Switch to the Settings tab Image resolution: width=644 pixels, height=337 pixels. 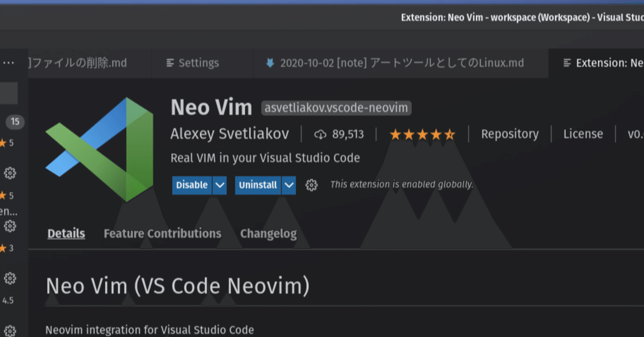point(199,62)
